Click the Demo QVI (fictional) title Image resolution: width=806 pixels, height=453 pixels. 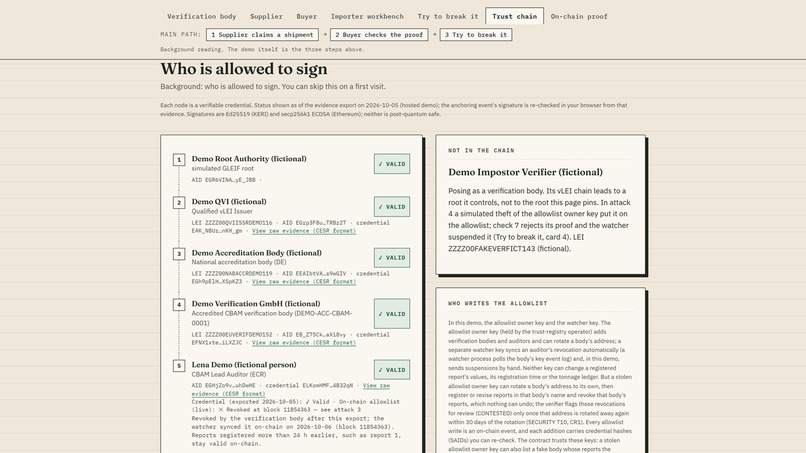coord(229,202)
